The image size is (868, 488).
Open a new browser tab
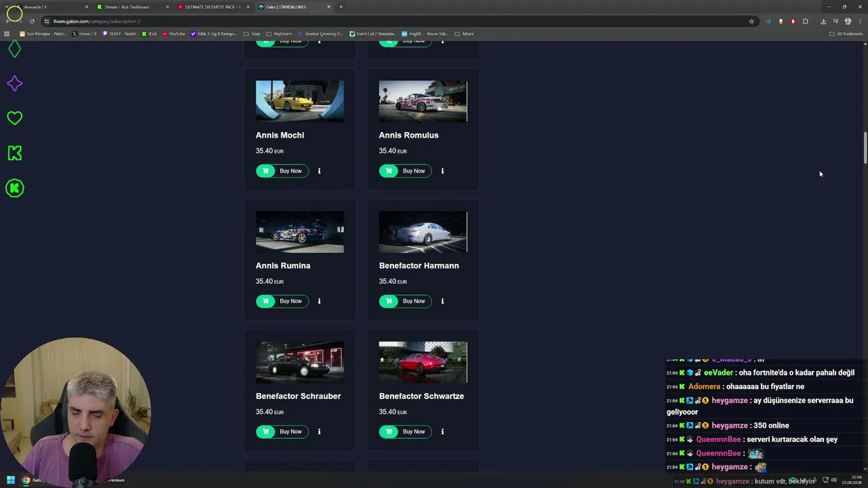(341, 7)
